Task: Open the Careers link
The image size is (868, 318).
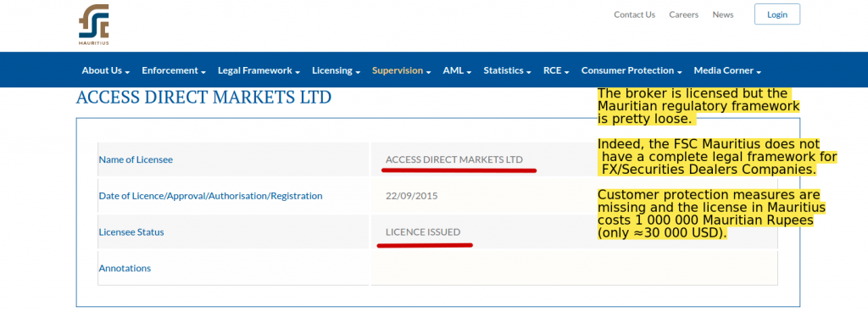Action: coord(684,15)
